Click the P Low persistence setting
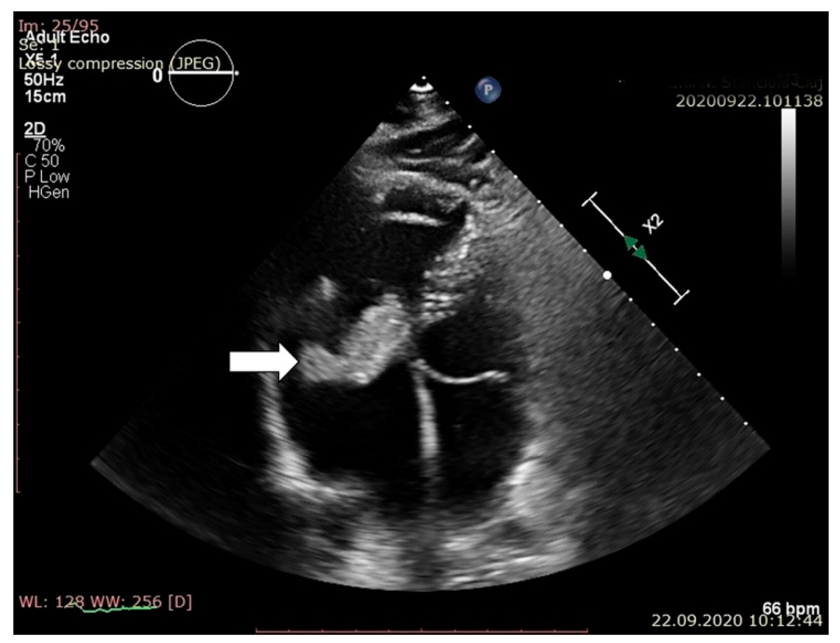Screen dimensions: 840x643 47,176
